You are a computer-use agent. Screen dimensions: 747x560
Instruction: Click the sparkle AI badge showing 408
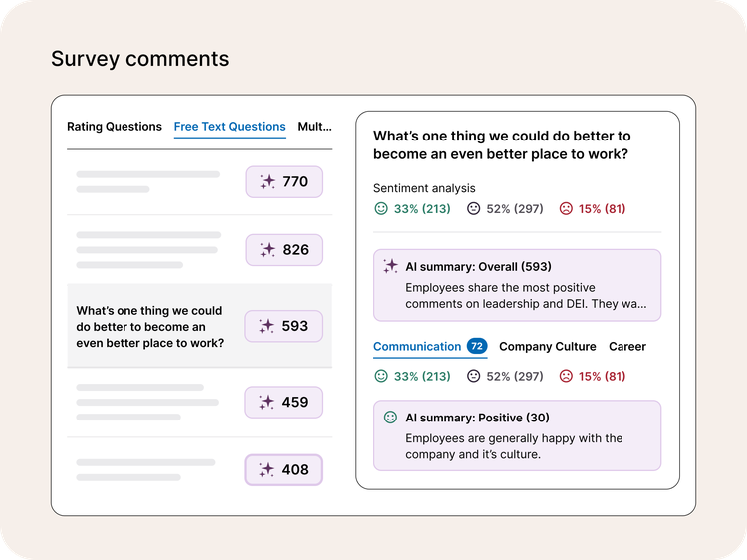[284, 469]
